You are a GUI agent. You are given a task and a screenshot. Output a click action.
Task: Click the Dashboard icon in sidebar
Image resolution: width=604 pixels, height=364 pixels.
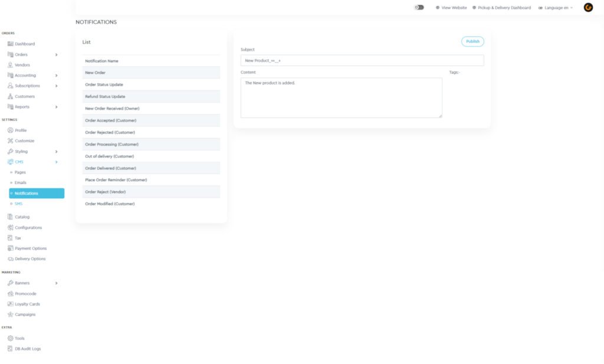(x=10, y=44)
